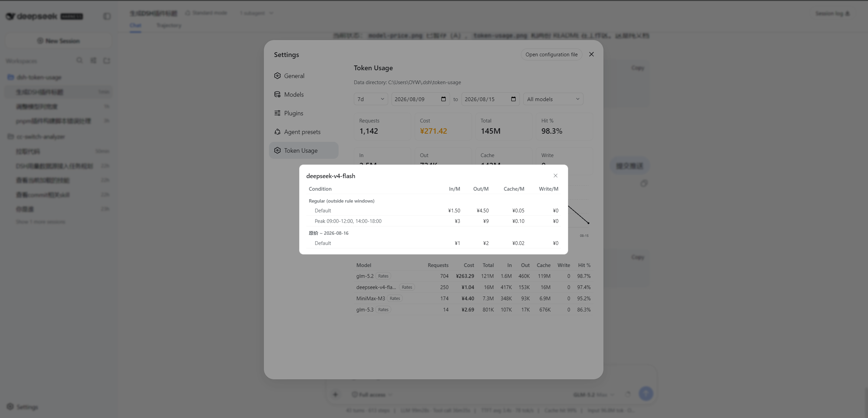This screenshot has width=868, height=418.
Task: Click the send message button
Action: click(646, 394)
